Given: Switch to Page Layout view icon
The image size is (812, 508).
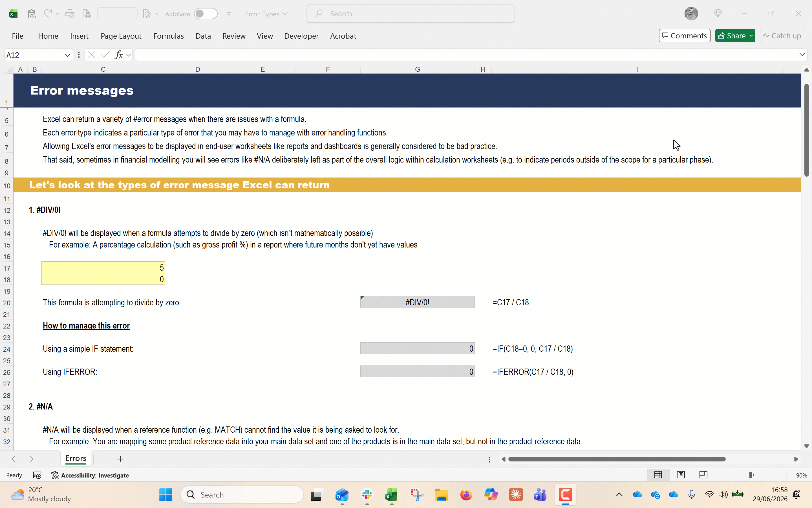Looking at the screenshot, I should coord(681,475).
